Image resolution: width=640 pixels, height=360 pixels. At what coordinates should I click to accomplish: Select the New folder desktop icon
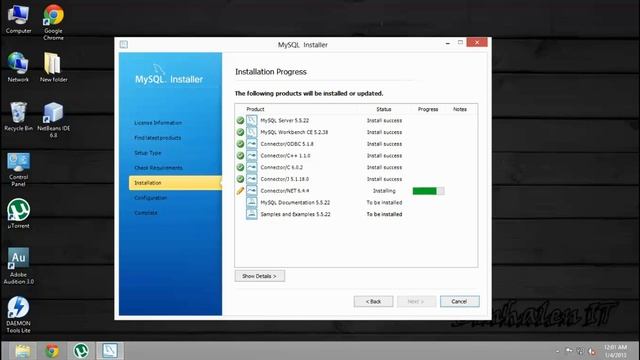click(x=53, y=67)
